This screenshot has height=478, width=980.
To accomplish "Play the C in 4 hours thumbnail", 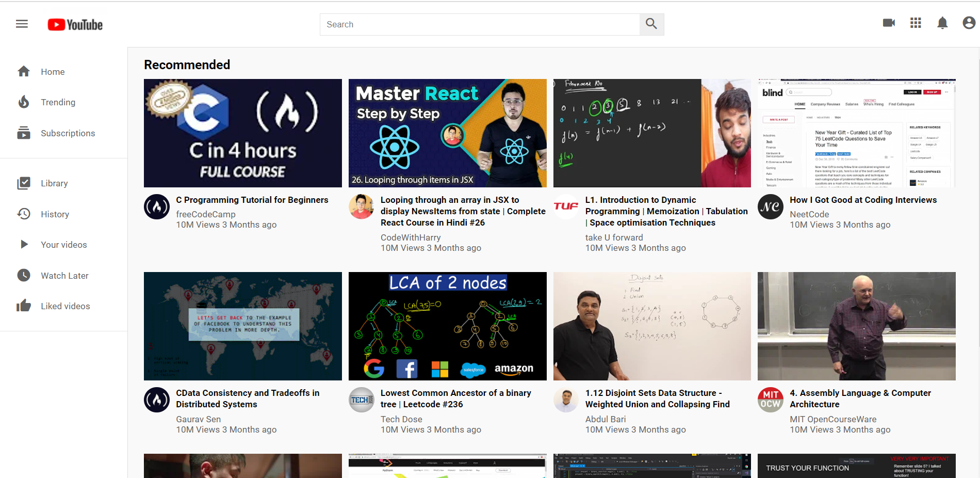I will pyautogui.click(x=243, y=133).
